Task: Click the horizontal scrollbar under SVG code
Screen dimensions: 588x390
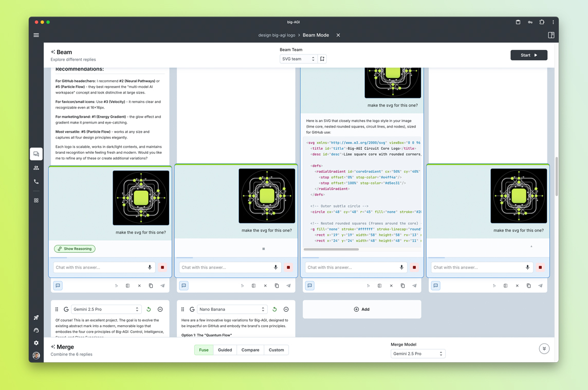Action: pos(331,249)
